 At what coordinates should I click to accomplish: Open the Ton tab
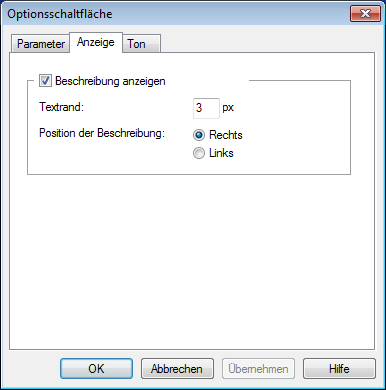click(141, 44)
